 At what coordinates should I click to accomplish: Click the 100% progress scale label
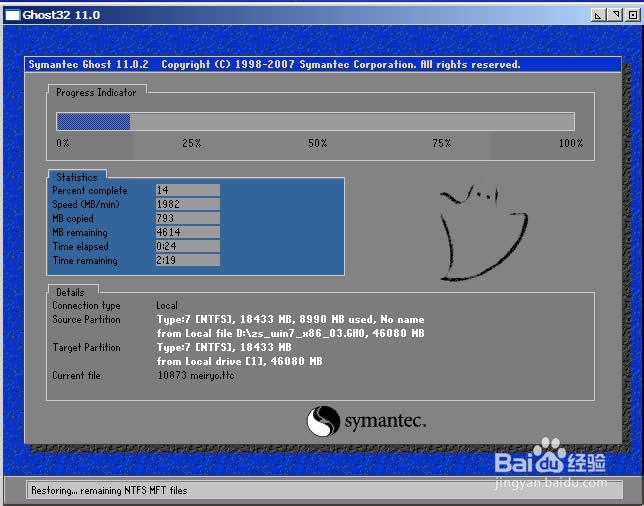point(570,143)
